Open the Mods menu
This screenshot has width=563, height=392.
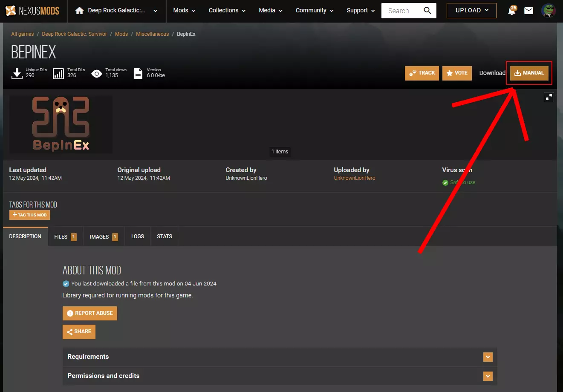pos(184,11)
